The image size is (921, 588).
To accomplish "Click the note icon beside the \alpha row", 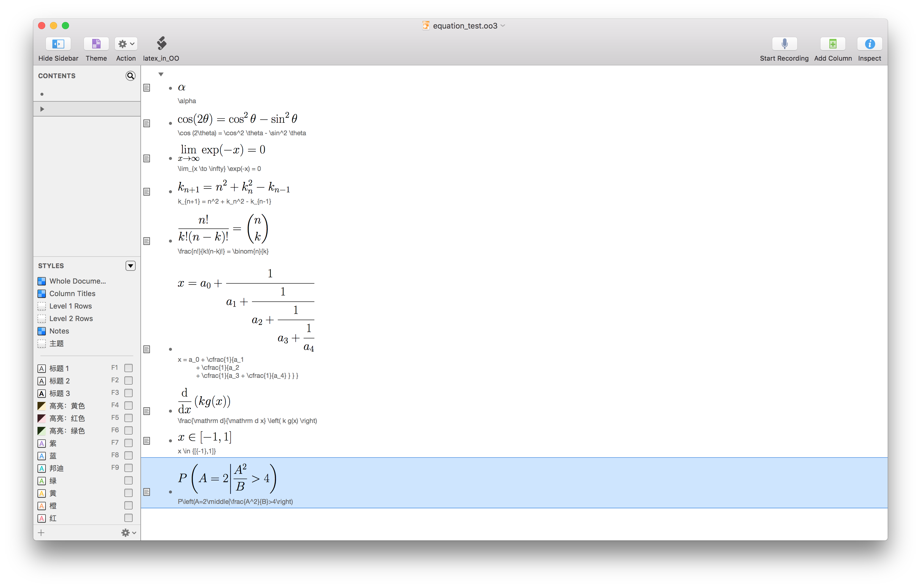I will pos(147,88).
